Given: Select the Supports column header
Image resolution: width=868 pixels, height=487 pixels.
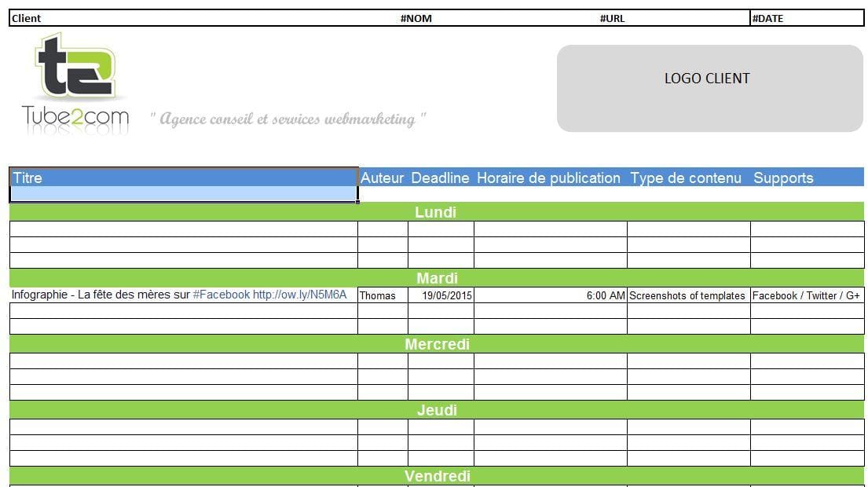Looking at the screenshot, I should [783, 178].
